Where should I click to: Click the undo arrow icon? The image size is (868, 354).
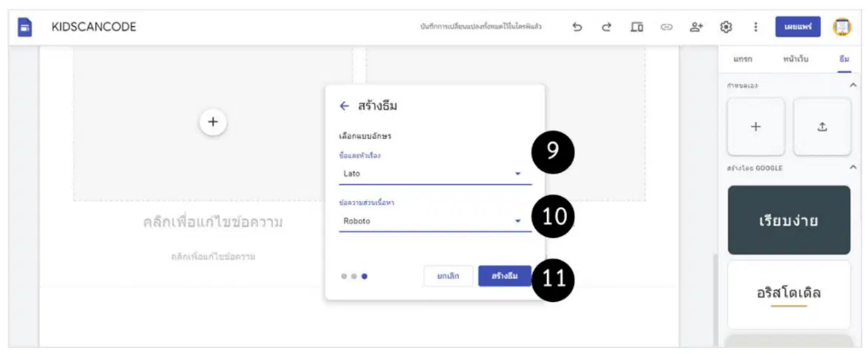coord(577,27)
